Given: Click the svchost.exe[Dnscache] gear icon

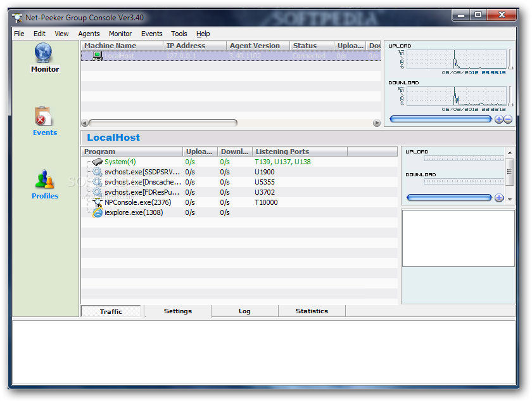Looking at the screenshot, I should point(98,182).
